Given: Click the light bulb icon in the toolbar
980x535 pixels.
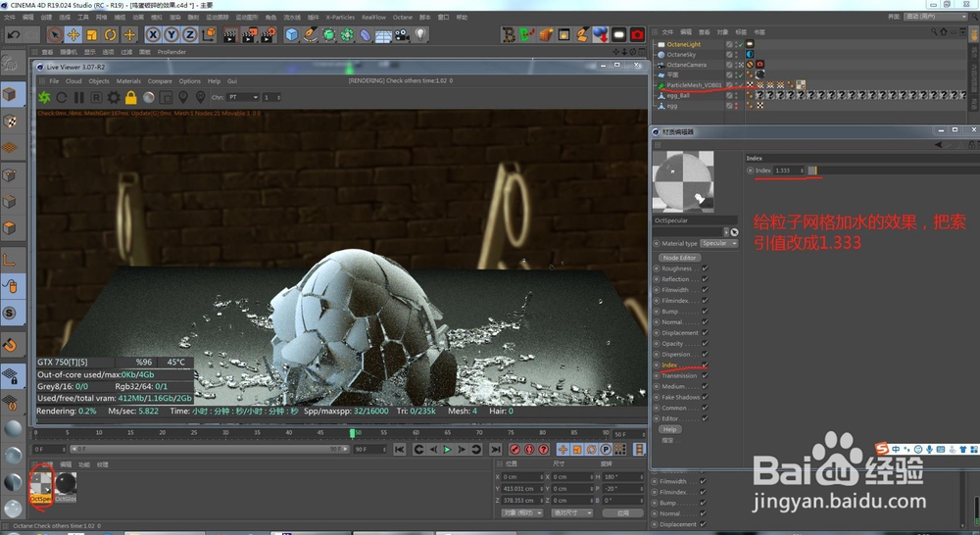Looking at the screenshot, I should pyautogui.click(x=420, y=34).
